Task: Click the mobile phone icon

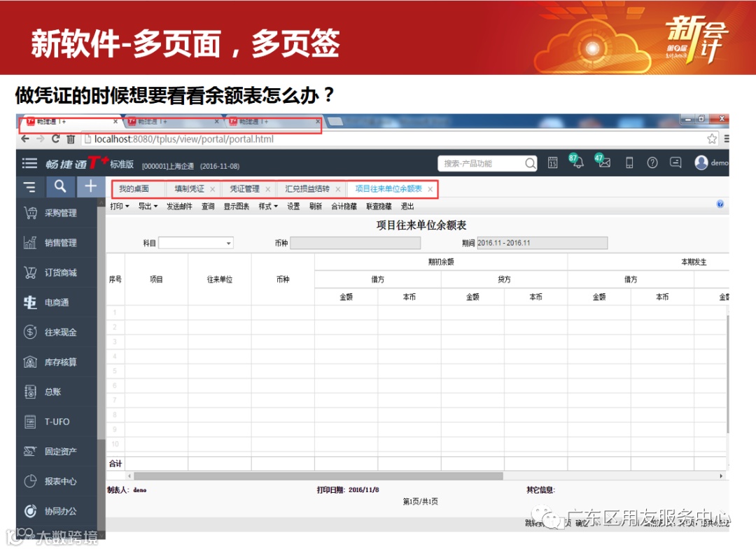Action: tap(629, 163)
